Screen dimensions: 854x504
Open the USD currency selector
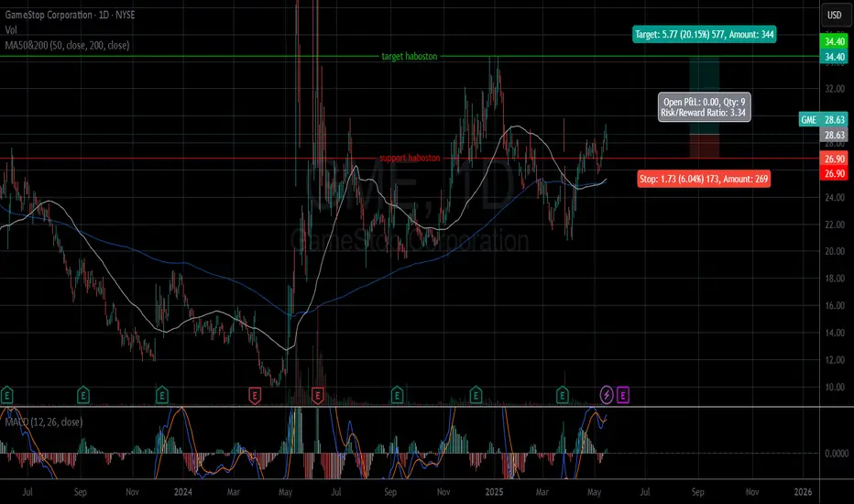[835, 15]
